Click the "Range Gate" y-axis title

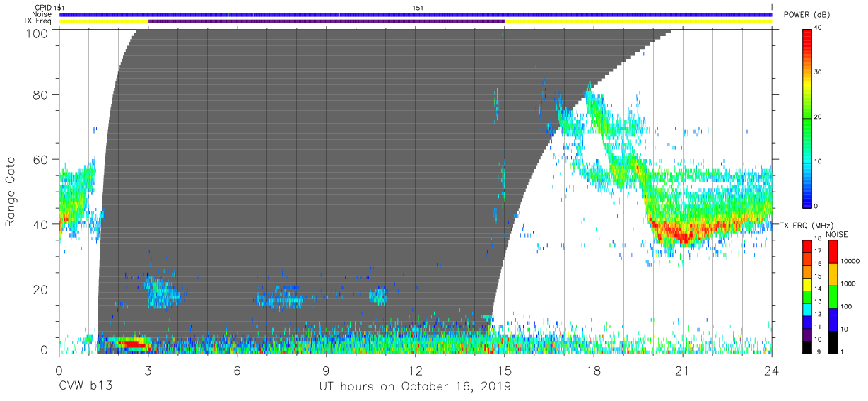click(x=10, y=192)
